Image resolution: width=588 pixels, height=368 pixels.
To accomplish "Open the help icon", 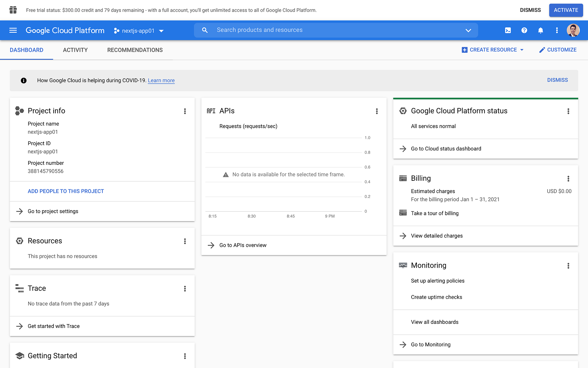I will pos(524,30).
